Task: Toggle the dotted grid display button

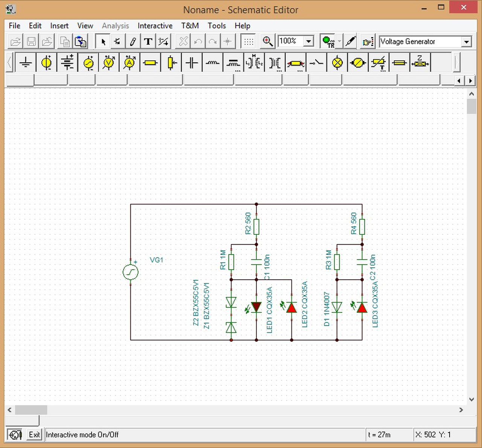Action: (x=249, y=41)
